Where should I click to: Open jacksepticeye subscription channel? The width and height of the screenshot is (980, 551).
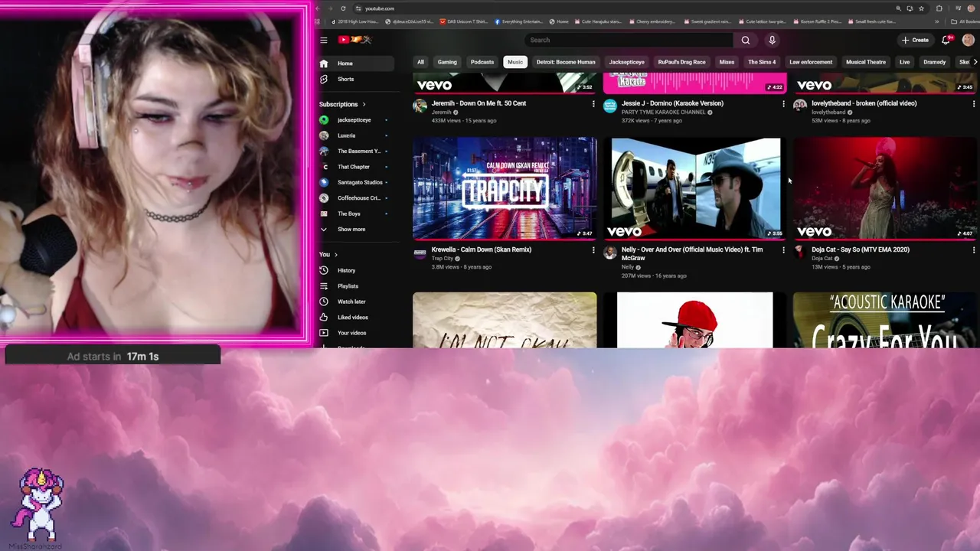tap(356, 120)
